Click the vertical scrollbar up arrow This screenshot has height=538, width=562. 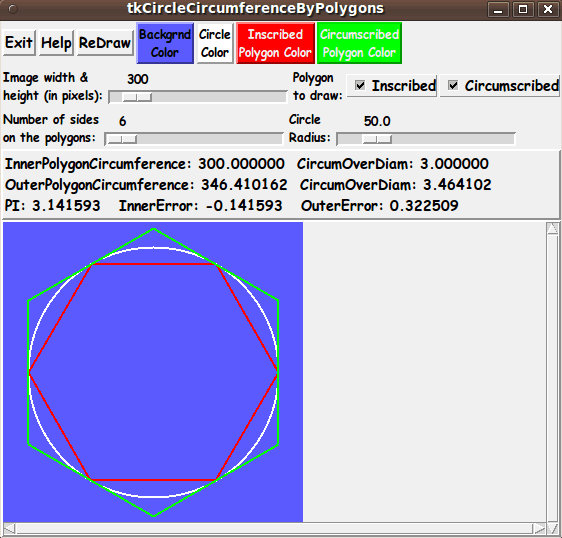click(x=552, y=228)
